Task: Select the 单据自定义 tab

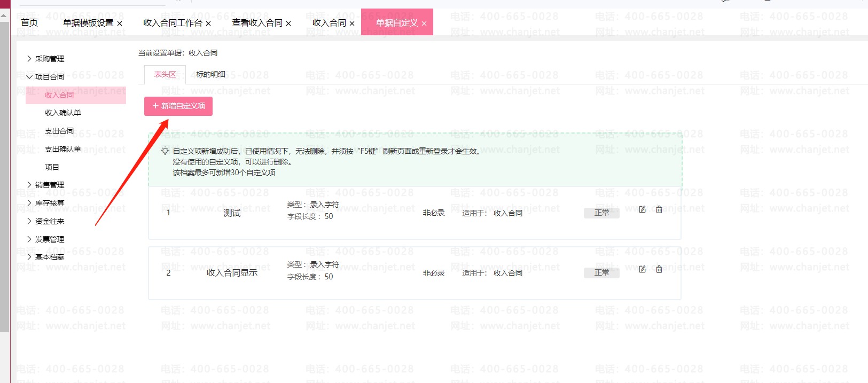Action: (396, 23)
